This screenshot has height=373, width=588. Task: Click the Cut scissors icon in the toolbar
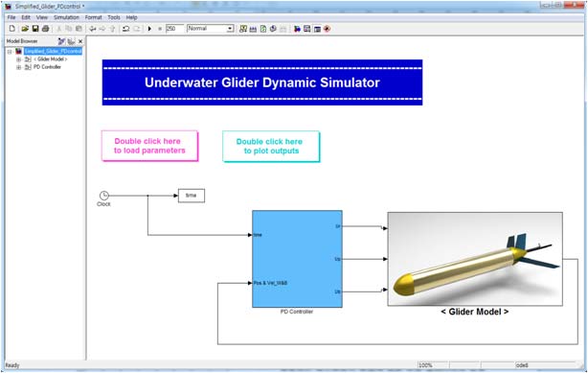coord(58,29)
